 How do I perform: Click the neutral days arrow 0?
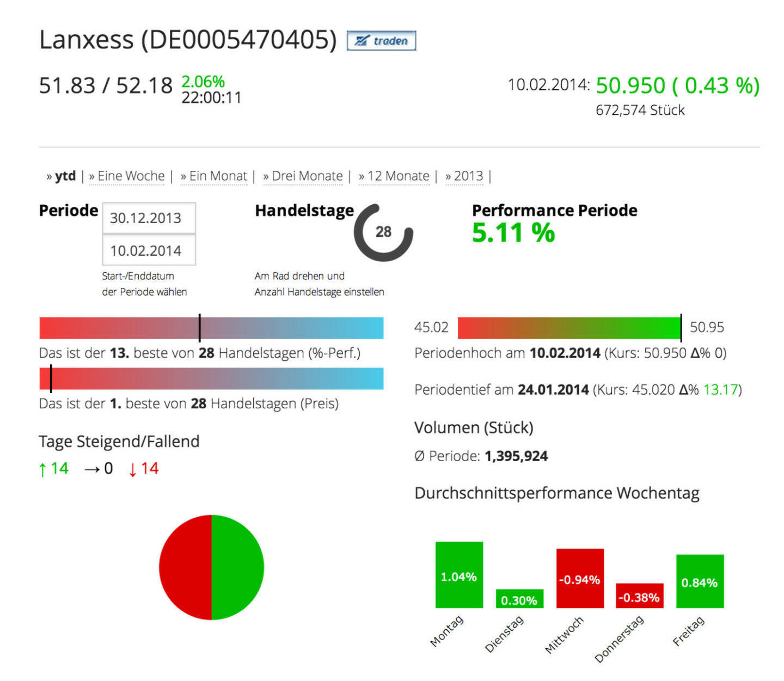98,469
